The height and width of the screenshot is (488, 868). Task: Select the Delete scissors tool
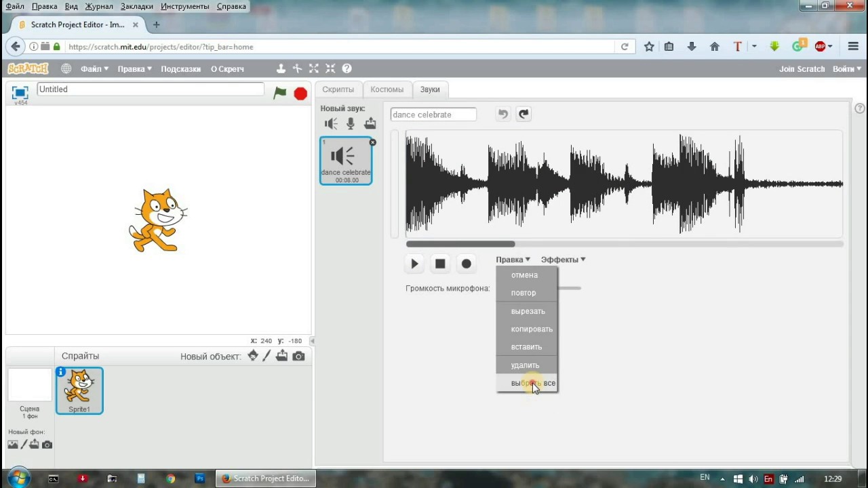pos(297,68)
